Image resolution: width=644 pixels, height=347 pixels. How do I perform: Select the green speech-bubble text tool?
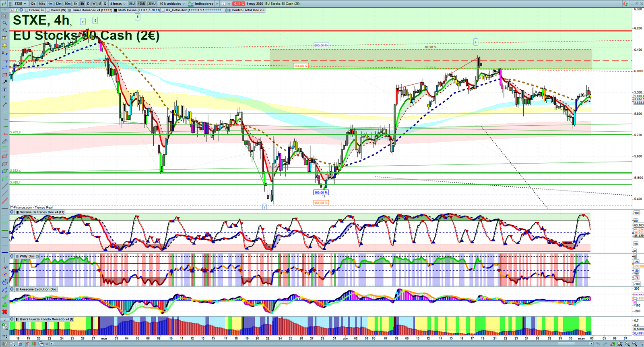tap(4, 97)
